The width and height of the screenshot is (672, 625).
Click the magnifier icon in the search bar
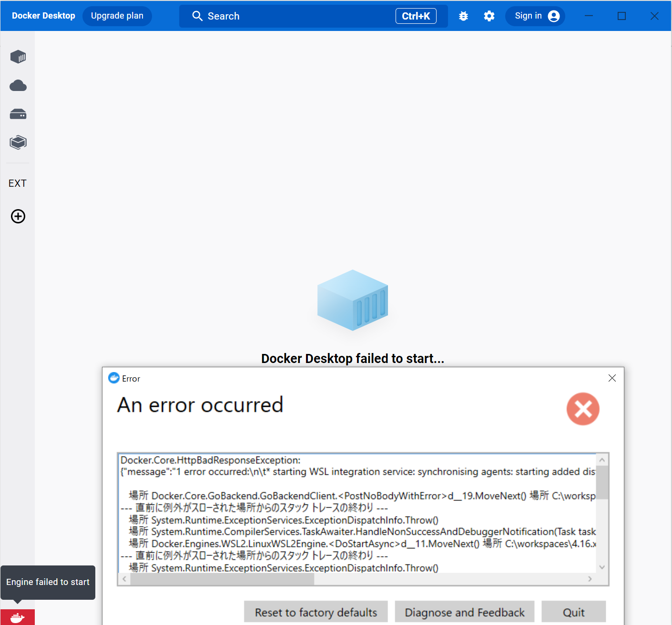(x=197, y=16)
